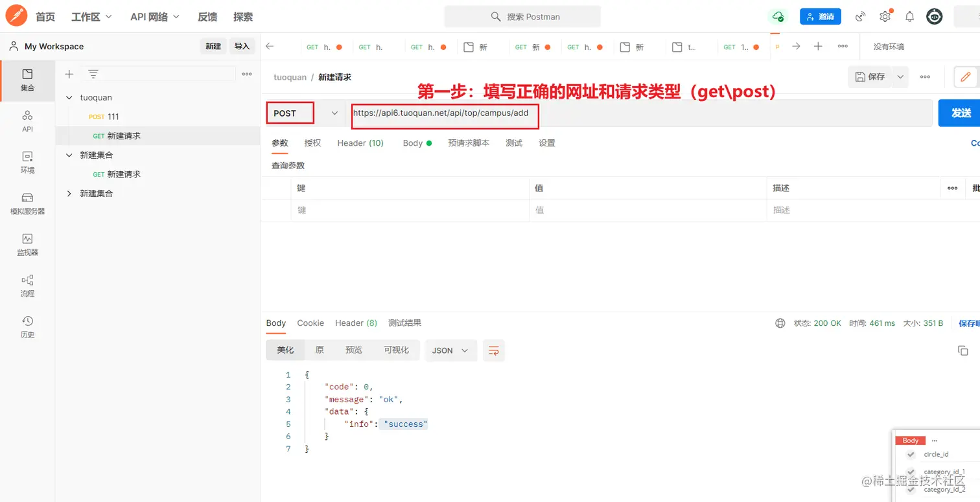Viewport: 980px width, 502px height.
Task: Select the 原 raw response view
Action: (x=320, y=350)
